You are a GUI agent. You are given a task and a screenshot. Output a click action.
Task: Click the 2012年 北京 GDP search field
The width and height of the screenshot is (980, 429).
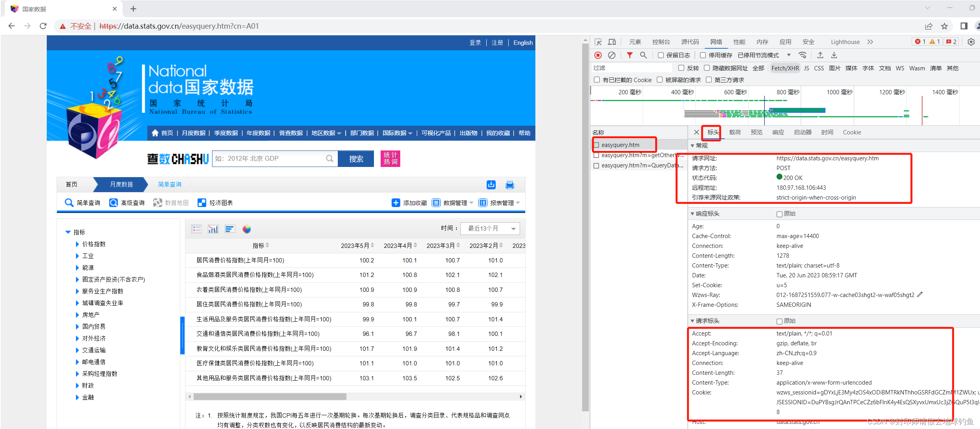coord(271,159)
